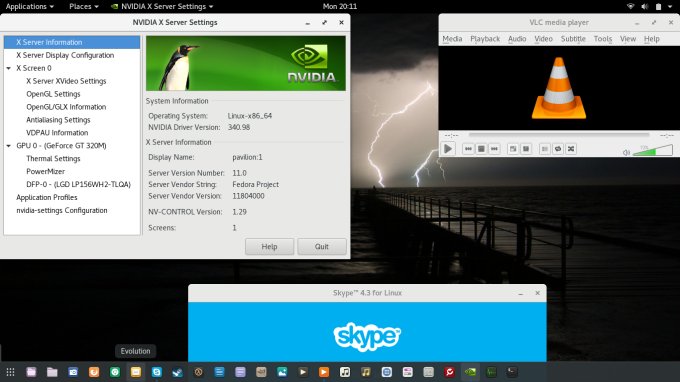Toggle VLC random shuffle button

[571, 149]
